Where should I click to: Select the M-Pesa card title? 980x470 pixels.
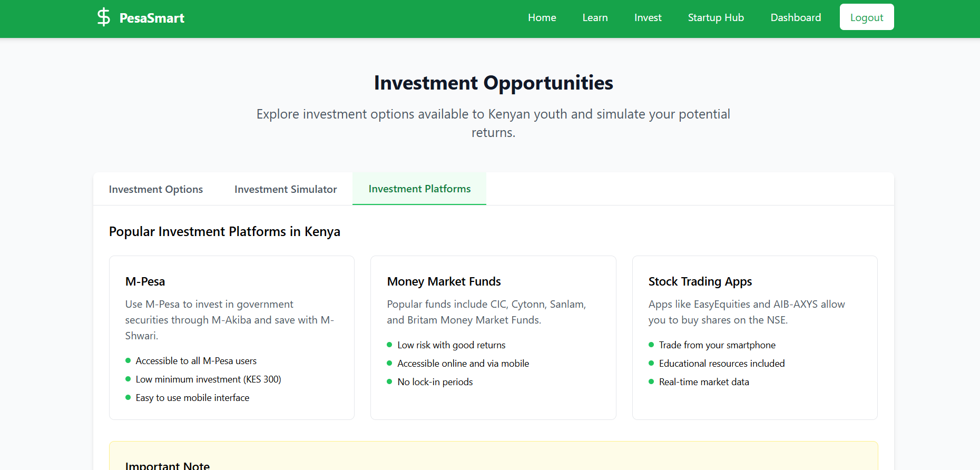(145, 281)
